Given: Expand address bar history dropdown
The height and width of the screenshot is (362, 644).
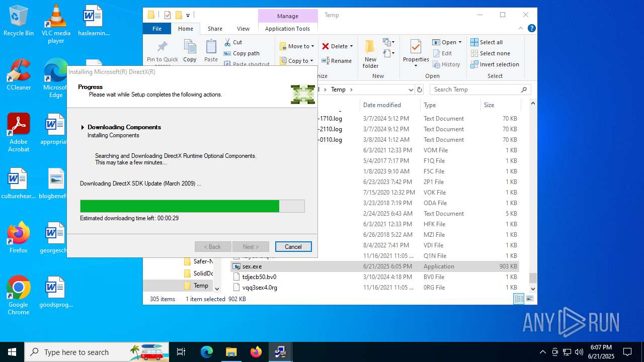Looking at the screenshot, I should click(x=411, y=89).
